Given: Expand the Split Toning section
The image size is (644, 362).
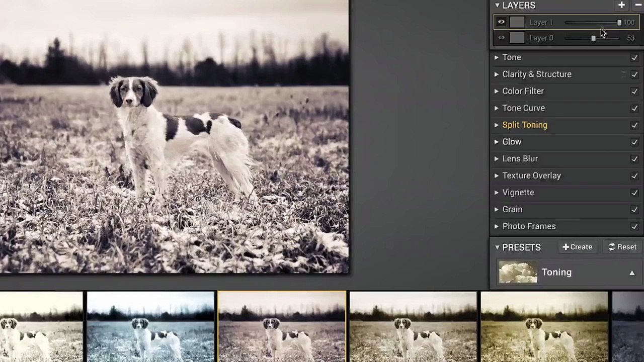Looking at the screenshot, I should [497, 125].
